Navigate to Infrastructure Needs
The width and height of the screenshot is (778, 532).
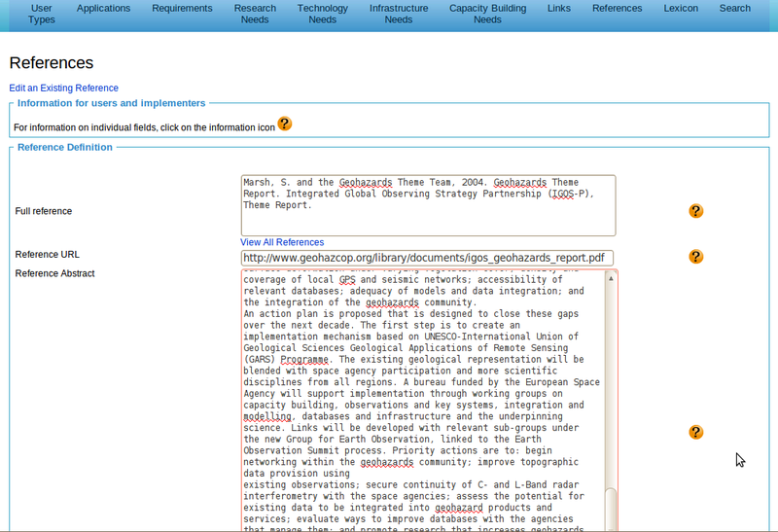[398, 14]
